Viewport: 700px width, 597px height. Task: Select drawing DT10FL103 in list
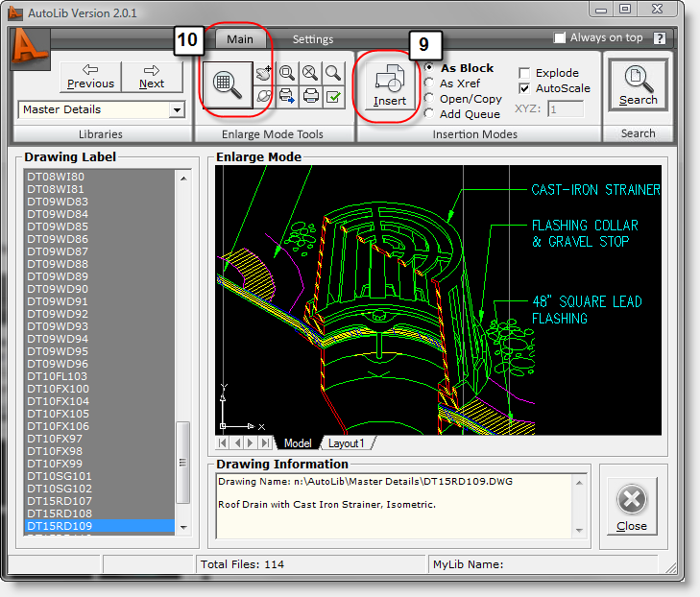(101, 376)
